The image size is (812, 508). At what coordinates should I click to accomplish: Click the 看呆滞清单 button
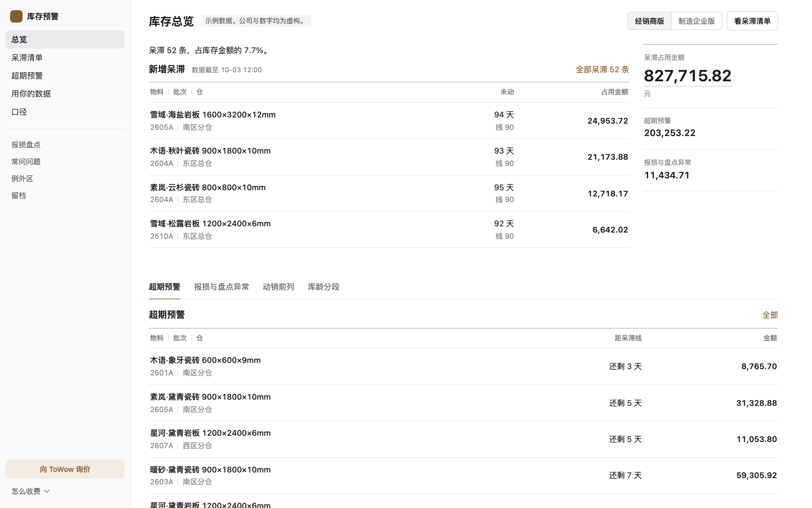(x=752, y=21)
